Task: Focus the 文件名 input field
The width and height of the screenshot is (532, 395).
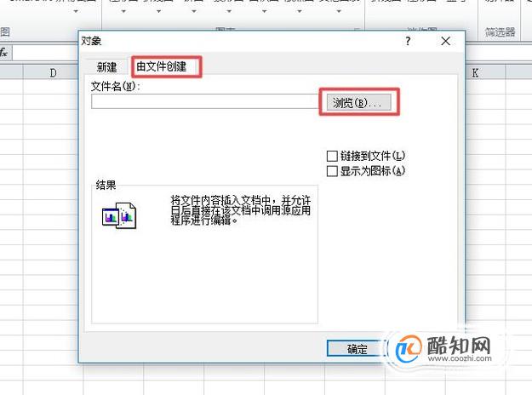Action: click(205, 101)
